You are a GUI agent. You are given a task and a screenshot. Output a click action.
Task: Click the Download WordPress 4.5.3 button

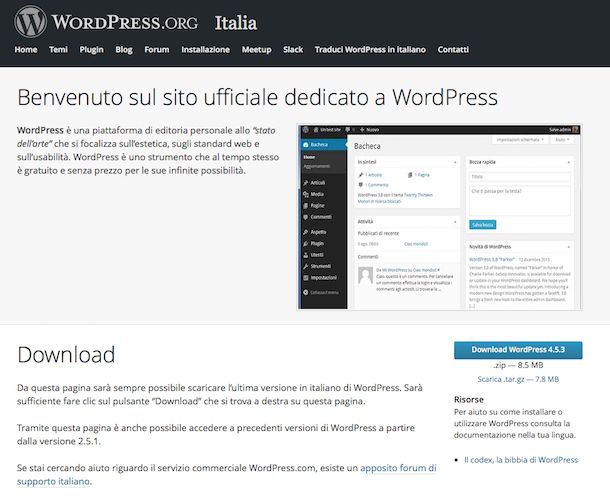(x=518, y=350)
